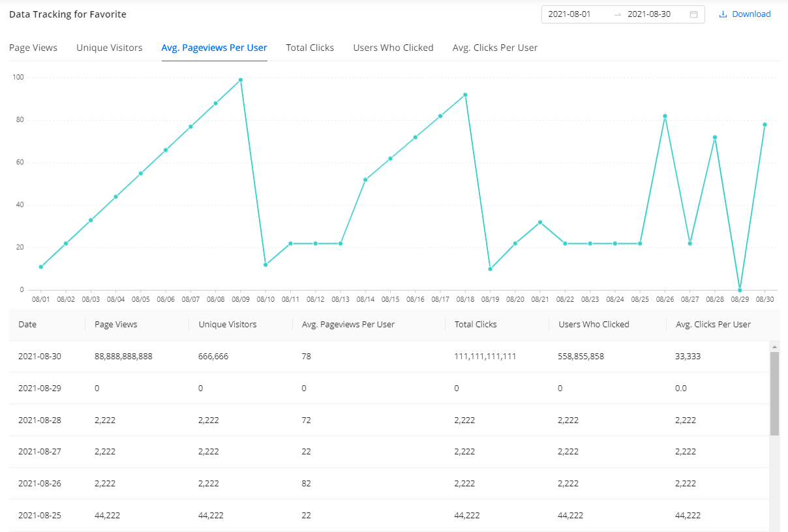Image resolution: width=788 pixels, height=532 pixels.
Task: Click the 08/09 peak data point on chart
Action: coord(241,80)
